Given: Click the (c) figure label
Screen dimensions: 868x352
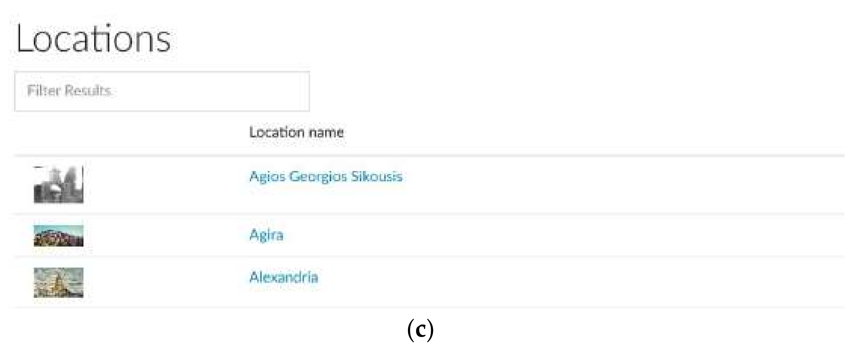Looking at the screenshot, I should pyautogui.click(x=420, y=330).
